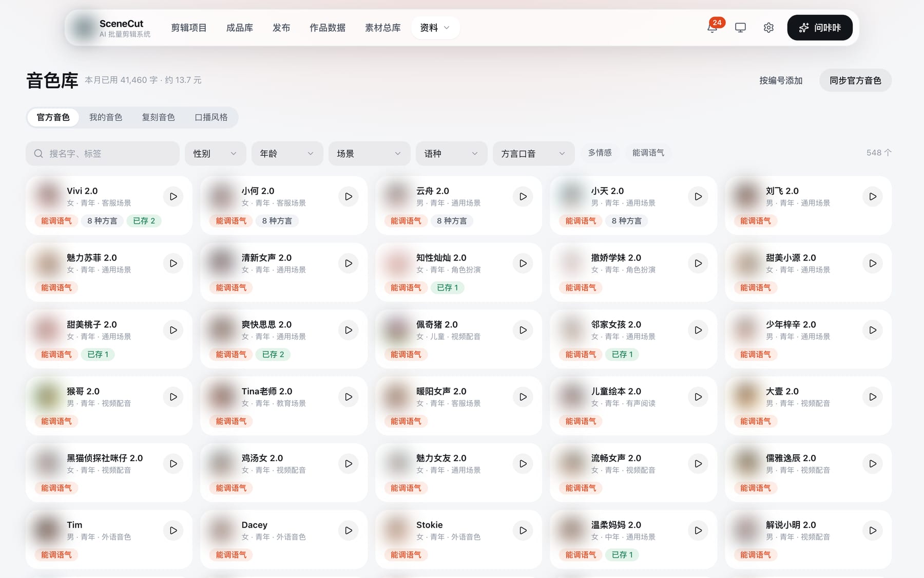Open the notifications bell with 24 badge

tap(713, 28)
